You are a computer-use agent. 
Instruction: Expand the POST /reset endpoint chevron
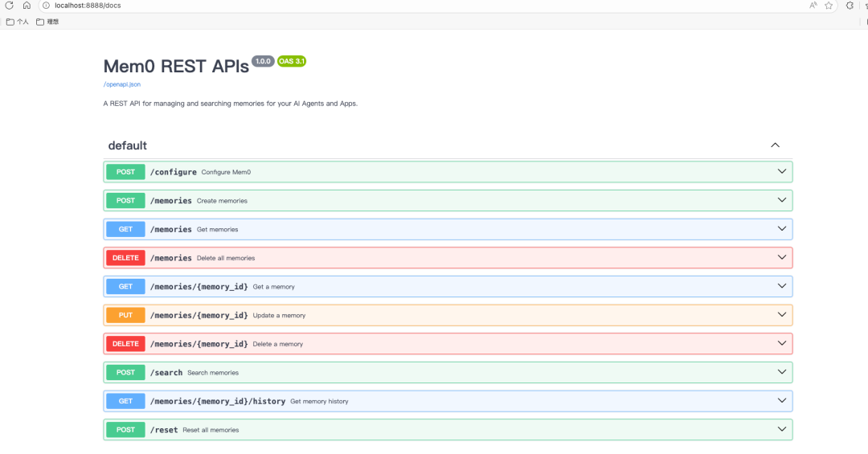coord(782,429)
